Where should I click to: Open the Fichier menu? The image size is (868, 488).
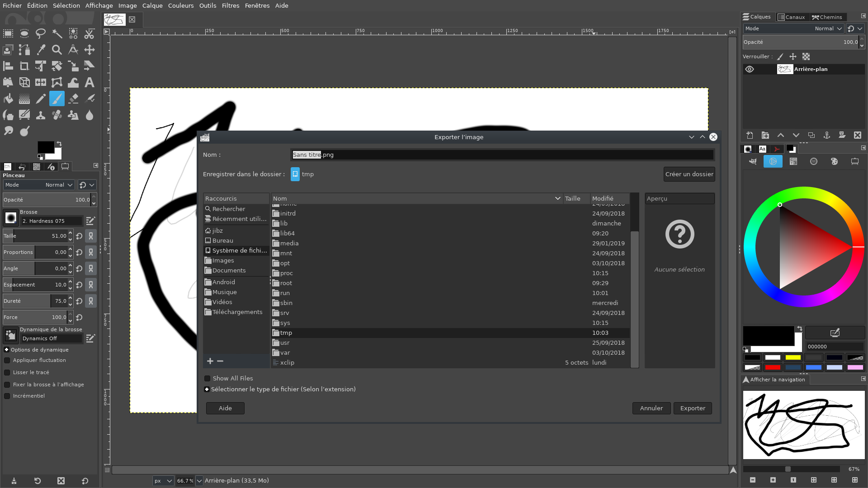(x=12, y=5)
